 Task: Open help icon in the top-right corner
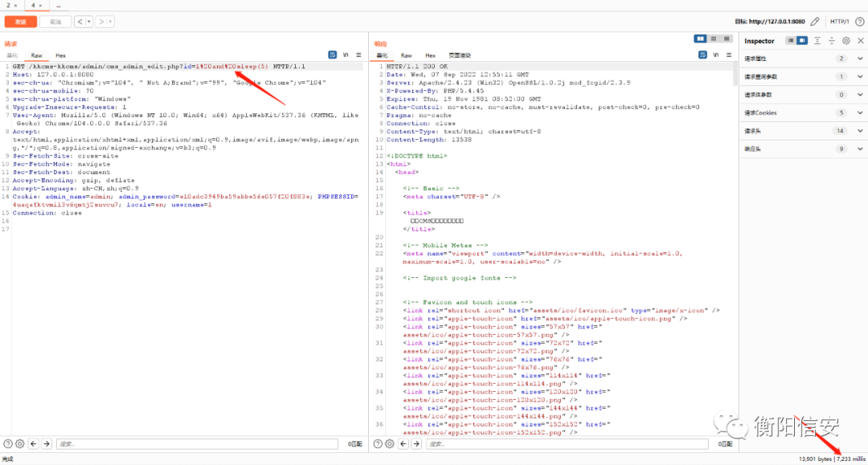(x=860, y=22)
